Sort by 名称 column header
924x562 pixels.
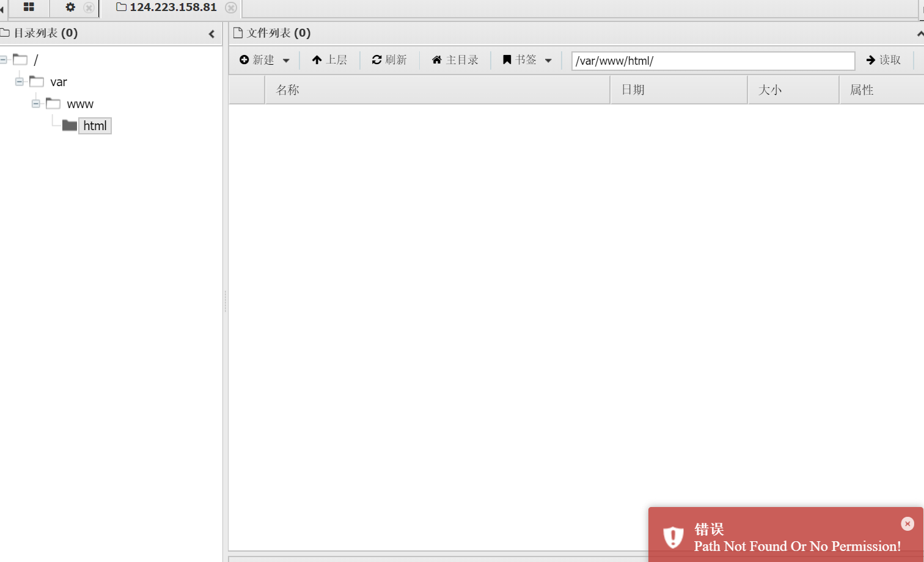[x=438, y=90]
